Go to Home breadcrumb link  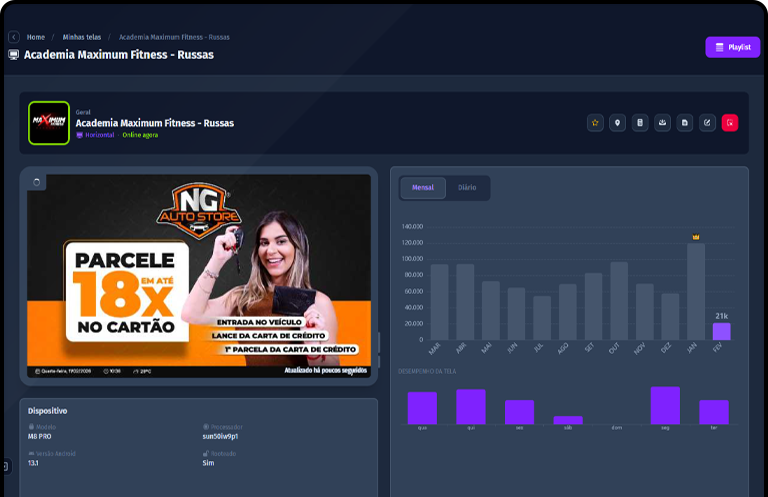coord(36,37)
